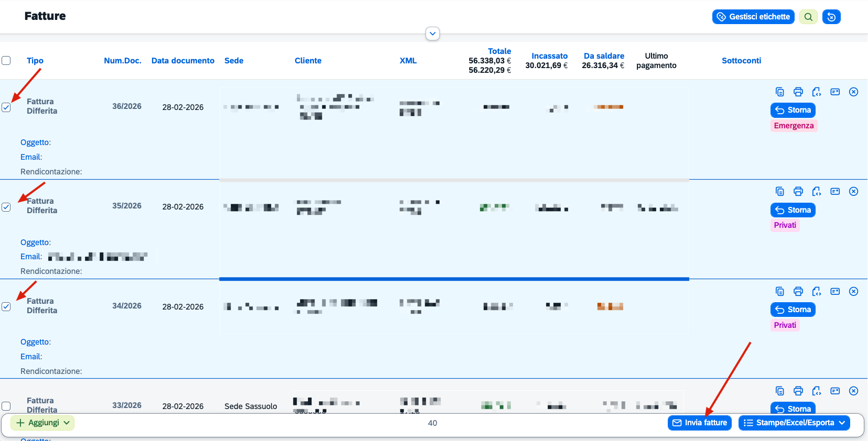This screenshot has height=441, width=868.
Task: Toggle the select-all checkbox in the header
Action: (x=6, y=60)
